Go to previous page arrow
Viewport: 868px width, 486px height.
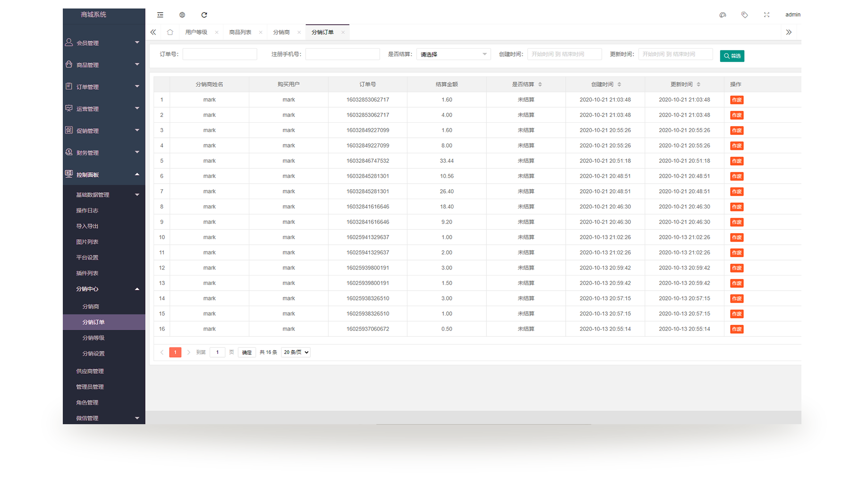point(162,352)
